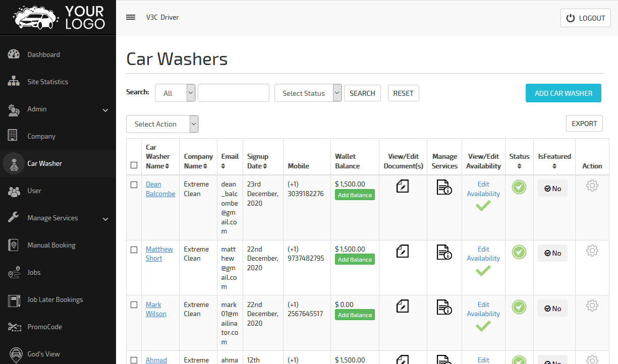
Task: Open the God's View sidebar icon
Action: (15, 354)
